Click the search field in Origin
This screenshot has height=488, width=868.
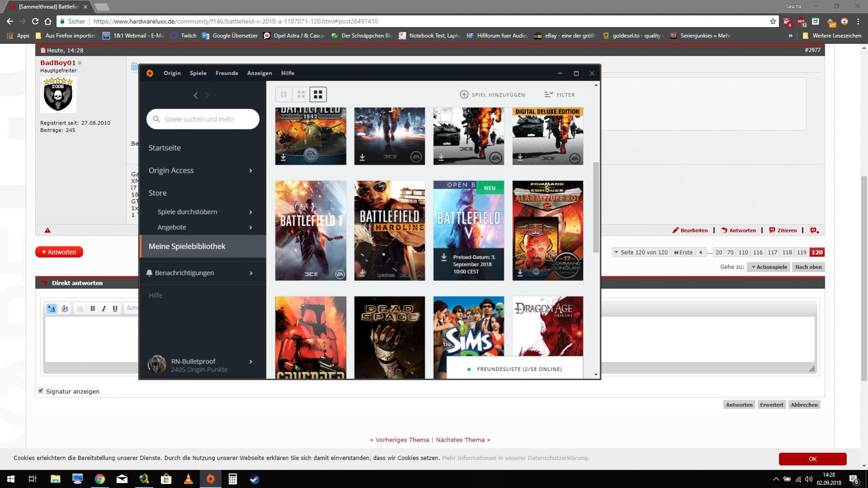[x=203, y=119]
